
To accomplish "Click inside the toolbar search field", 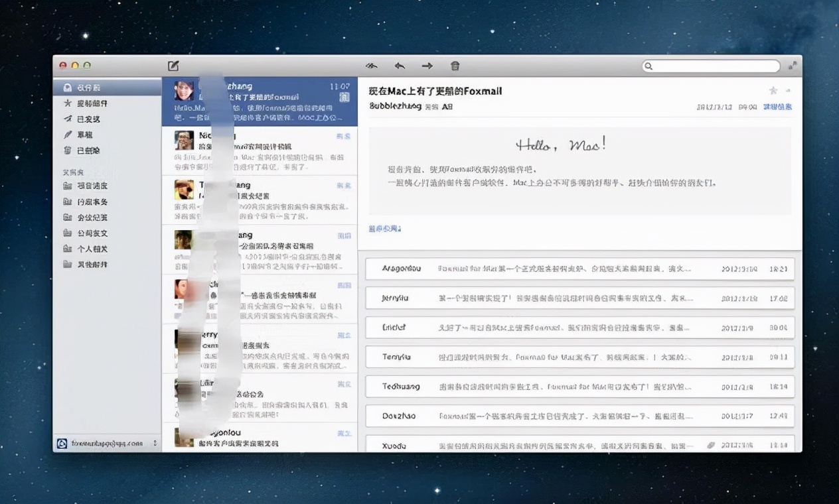I will (x=711, y=66).
